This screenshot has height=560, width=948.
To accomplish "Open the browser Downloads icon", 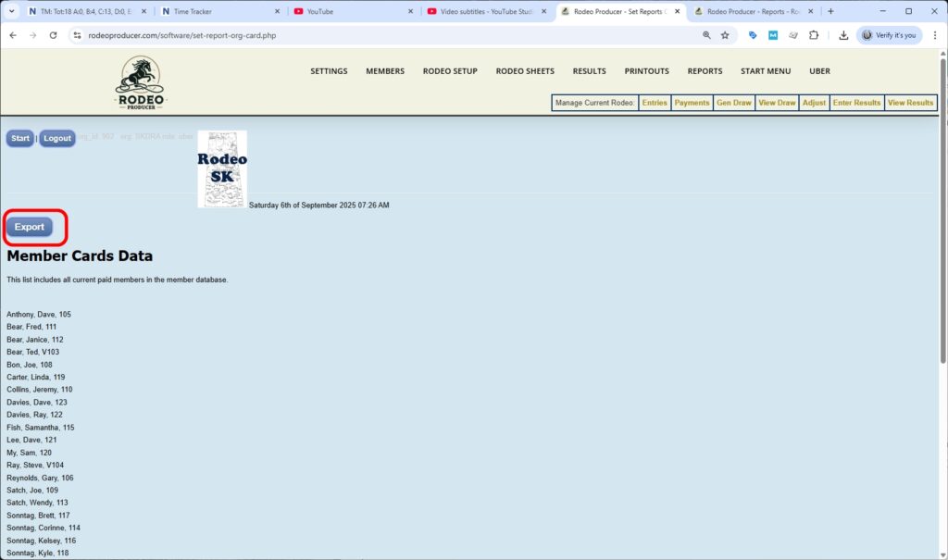I will [x=843, y=35].
